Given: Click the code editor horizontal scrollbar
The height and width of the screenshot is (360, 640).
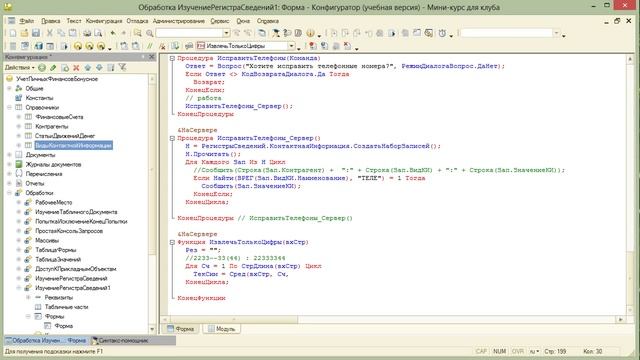Looking at the screenshot, I should point(392,320).
